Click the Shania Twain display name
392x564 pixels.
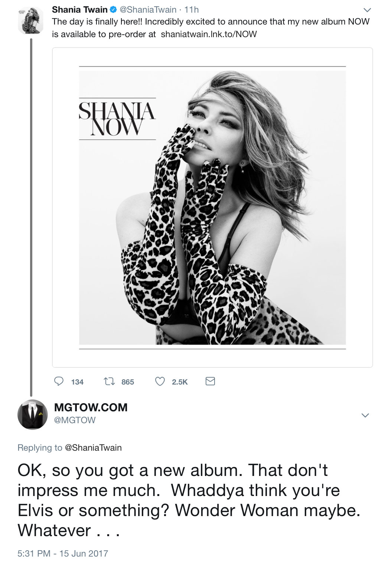79,10
